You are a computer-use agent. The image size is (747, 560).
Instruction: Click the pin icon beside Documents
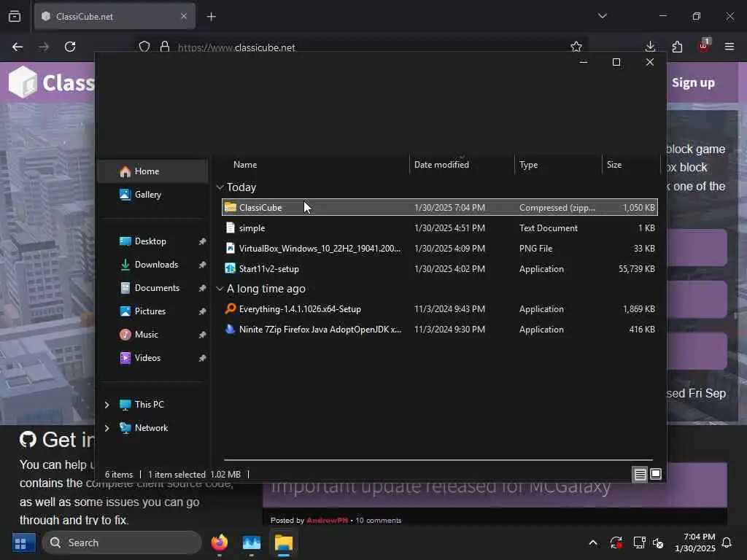tap(203, 288)
